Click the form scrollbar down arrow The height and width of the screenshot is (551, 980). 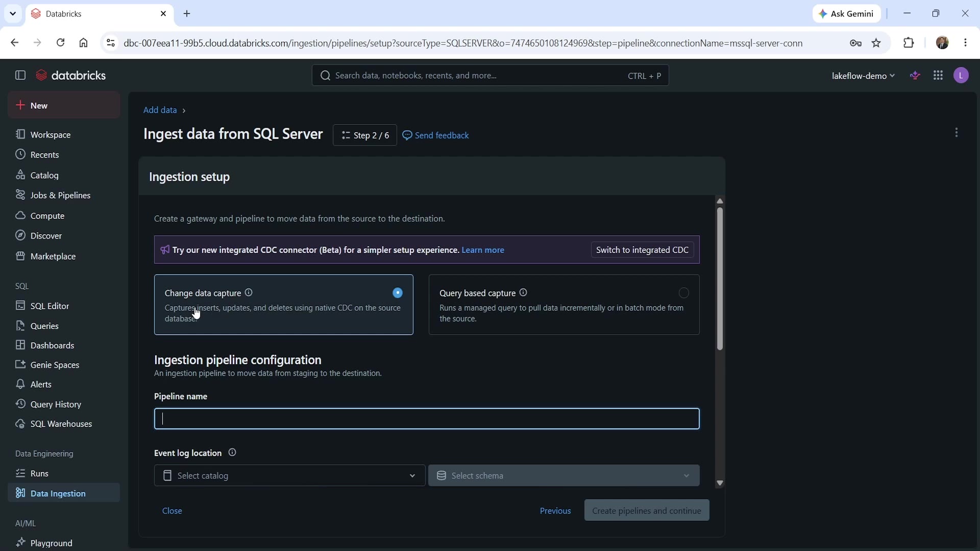click(x=720, y=483)
